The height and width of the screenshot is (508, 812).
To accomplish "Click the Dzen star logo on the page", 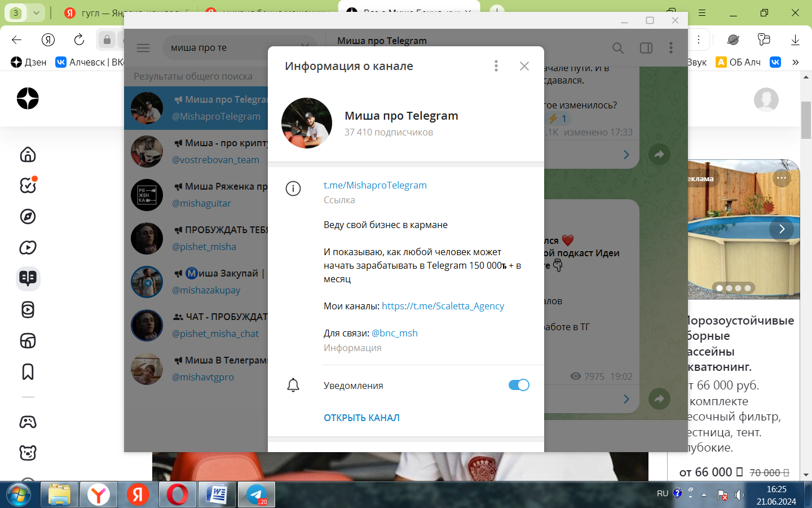I will 28,98.
